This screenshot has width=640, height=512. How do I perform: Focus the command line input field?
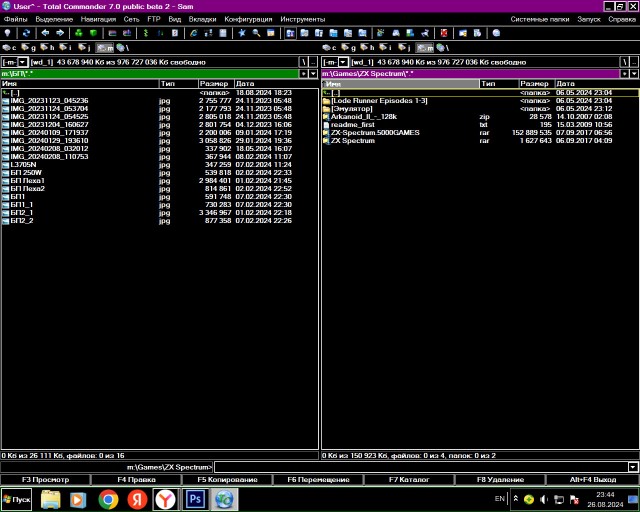tap(421, 467)
